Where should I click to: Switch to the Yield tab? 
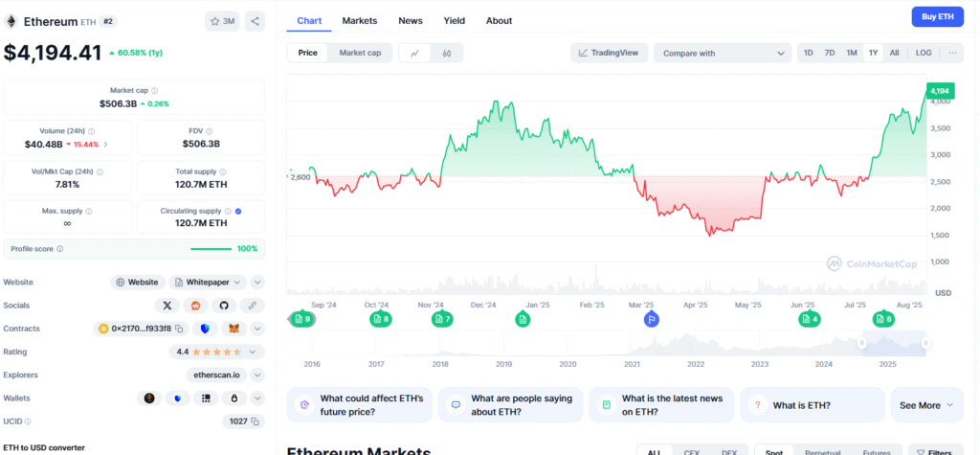point(455,21)
